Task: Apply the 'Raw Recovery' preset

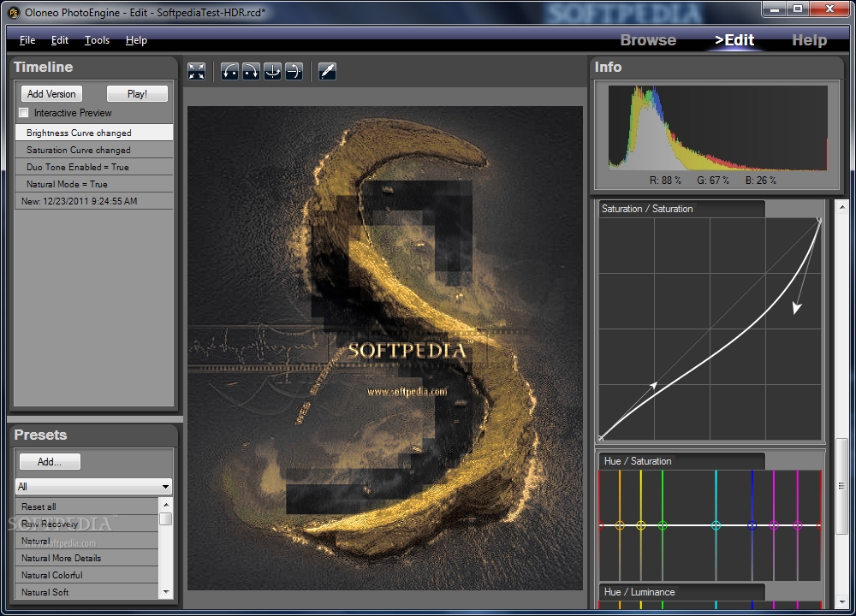Action: (86, 524)
